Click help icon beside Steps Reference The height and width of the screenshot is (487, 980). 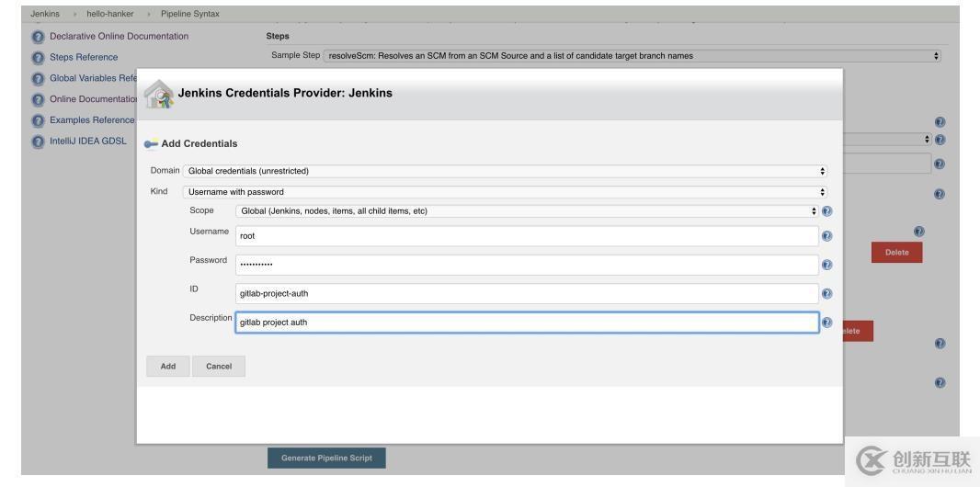pos(38,58)
